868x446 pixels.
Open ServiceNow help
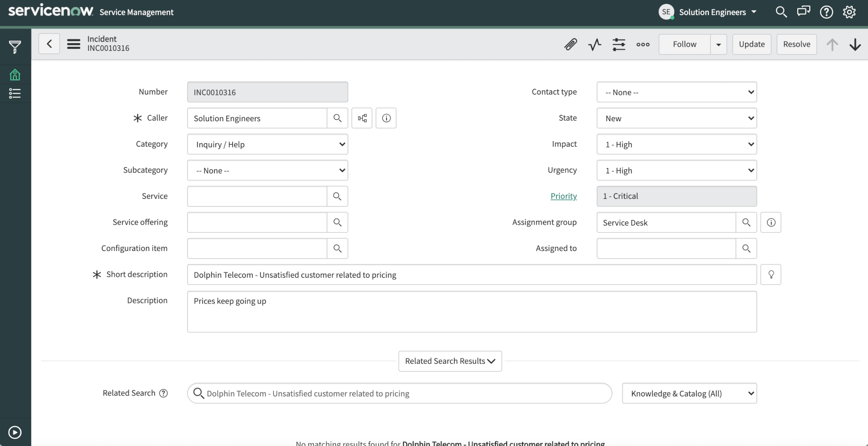tap(826, 11)
